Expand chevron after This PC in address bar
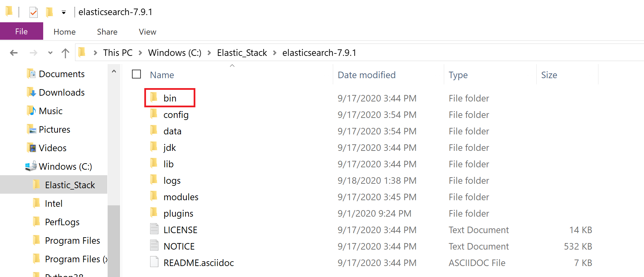The image size is (644, 277). coord(140,53)
